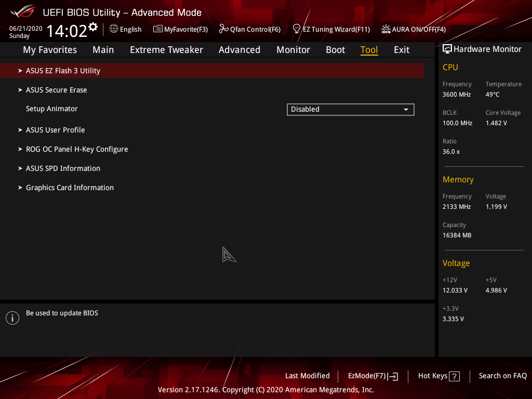Switch to the My Favorites tab
The width and height of the screenshot is (532, 399).
(50, 50)
